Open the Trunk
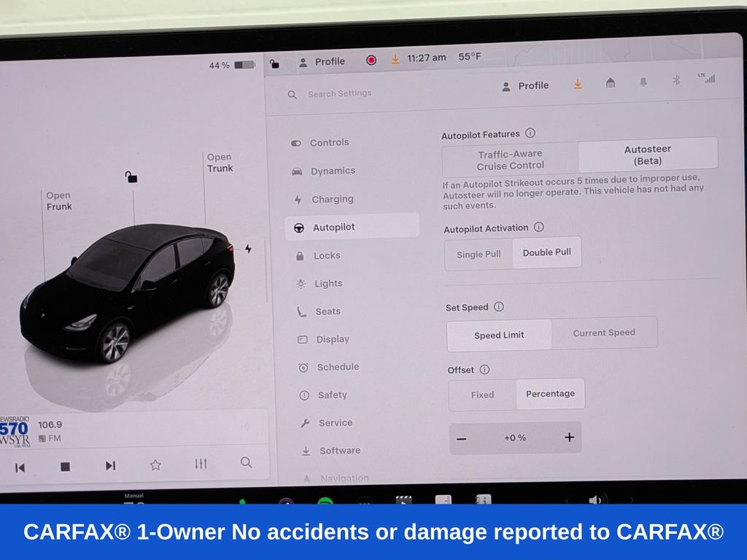 coord(220,163)
